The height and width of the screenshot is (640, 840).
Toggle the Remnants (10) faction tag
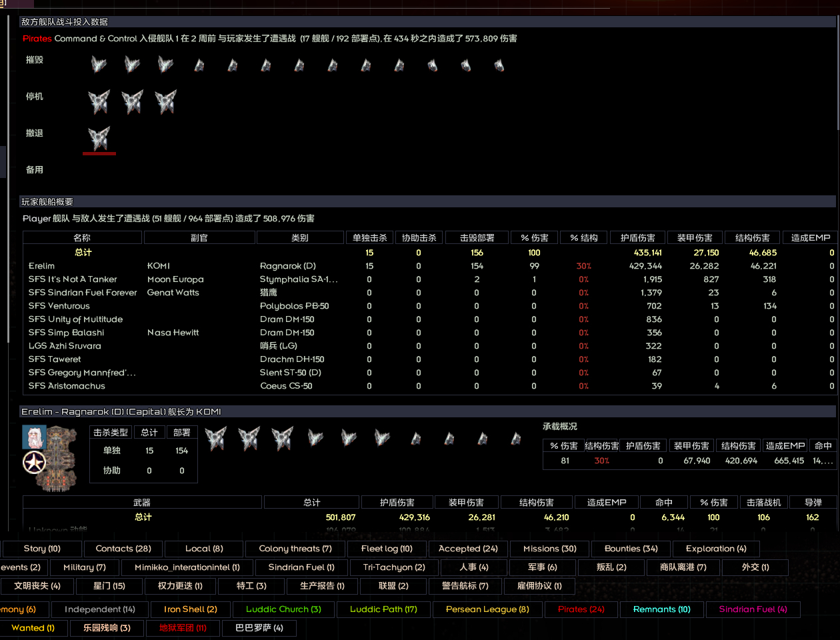[661, 609]
